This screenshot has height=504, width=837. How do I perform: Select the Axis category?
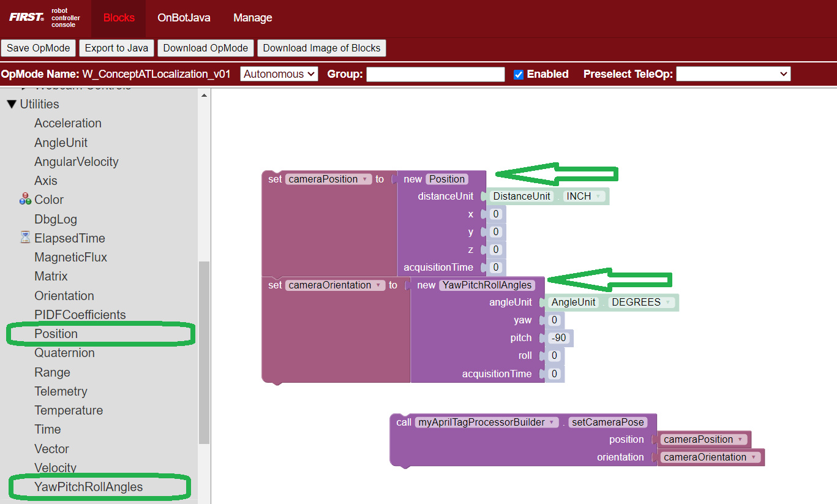point(46,181)
